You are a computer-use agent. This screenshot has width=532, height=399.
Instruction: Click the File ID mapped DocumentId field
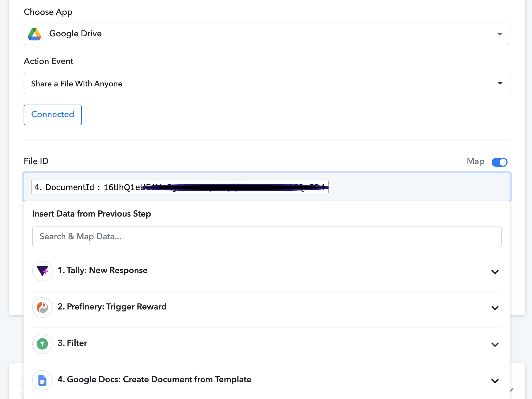[180, 187]
